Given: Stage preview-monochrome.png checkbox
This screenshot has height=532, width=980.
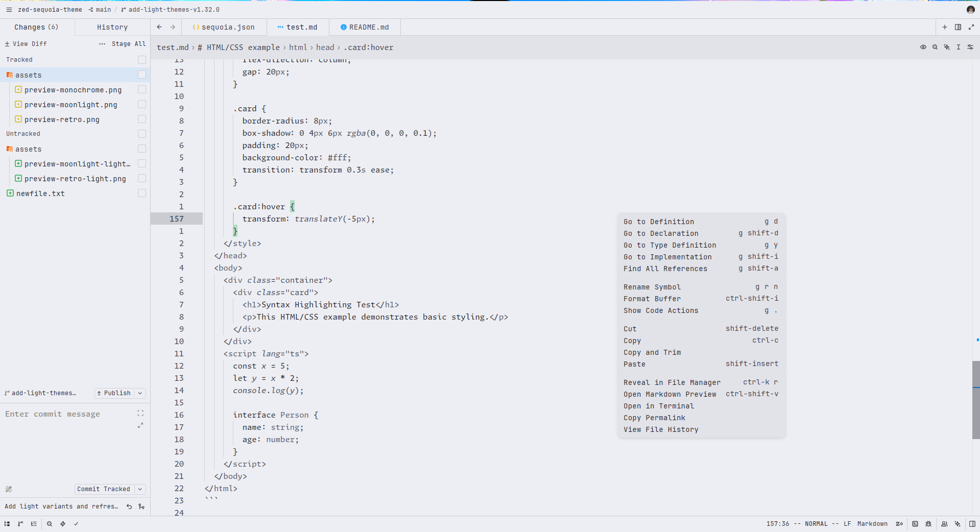Looking at the screenshot, I should pyautogui.click(x=142, y=89).
